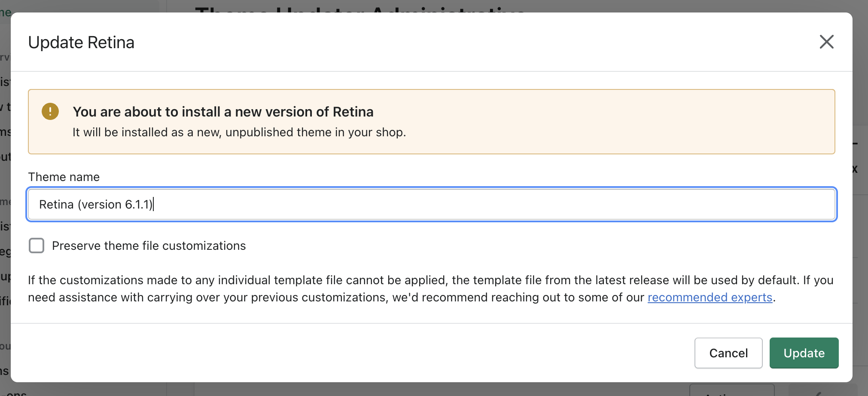Click the yellow warning exclamation icon
The image size is (868, 396).
[50, 112]
